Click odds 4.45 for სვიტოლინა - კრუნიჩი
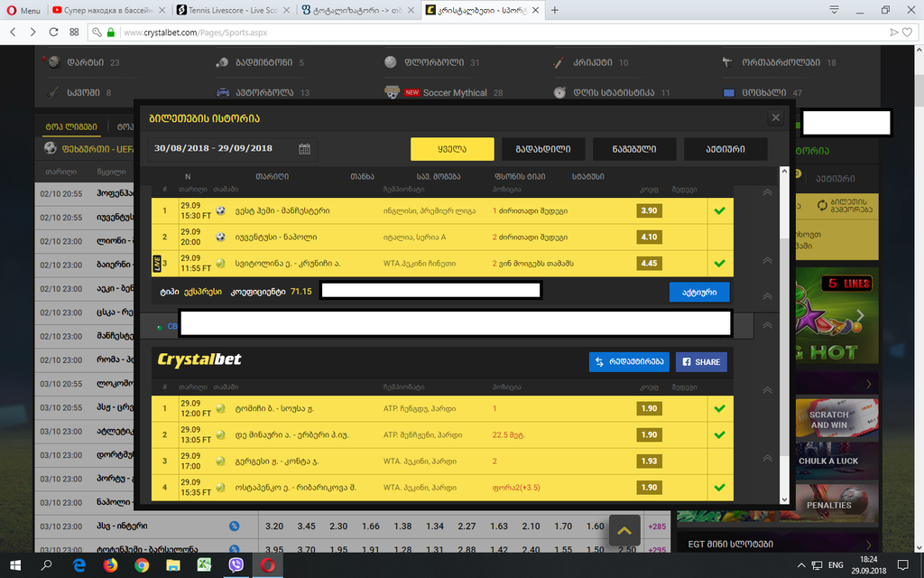The height and width of the screenshot is (578, 924). (x=649, y=264)
